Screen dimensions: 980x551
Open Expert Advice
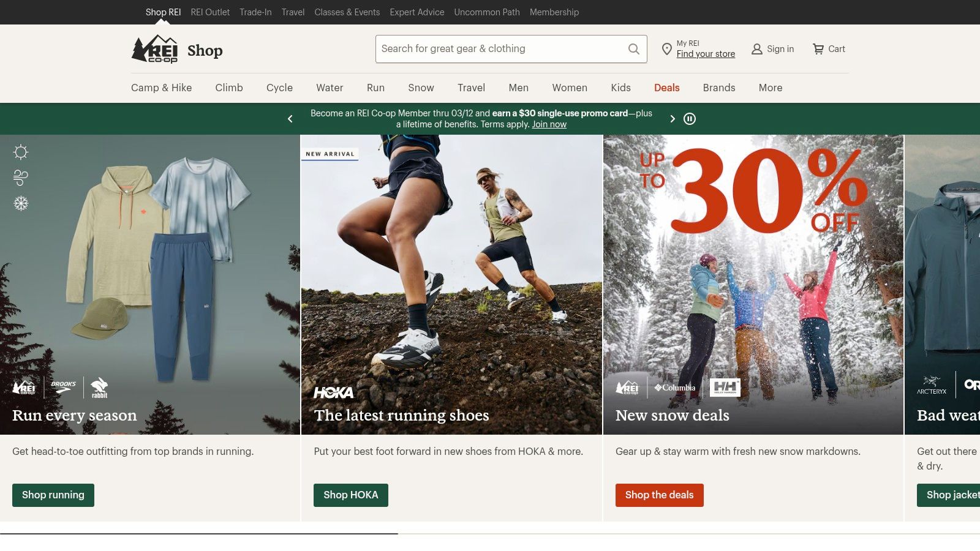tap(417, 12)
